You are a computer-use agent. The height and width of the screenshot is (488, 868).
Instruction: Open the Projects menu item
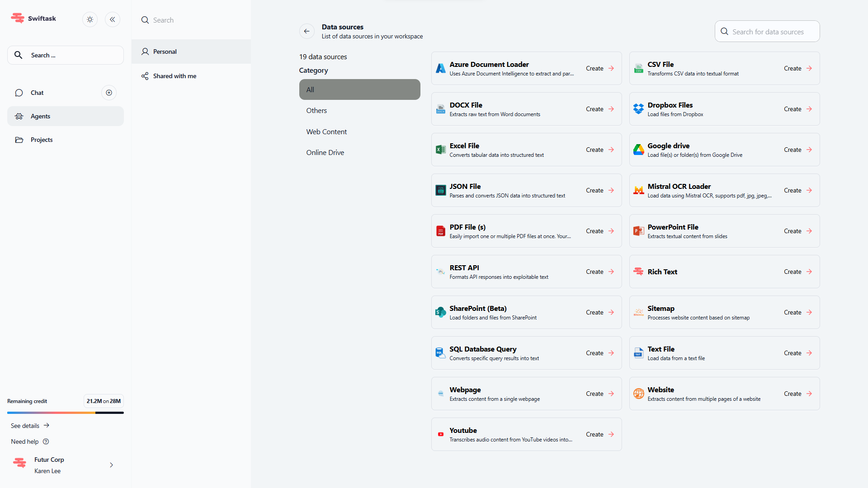[42, 140]
